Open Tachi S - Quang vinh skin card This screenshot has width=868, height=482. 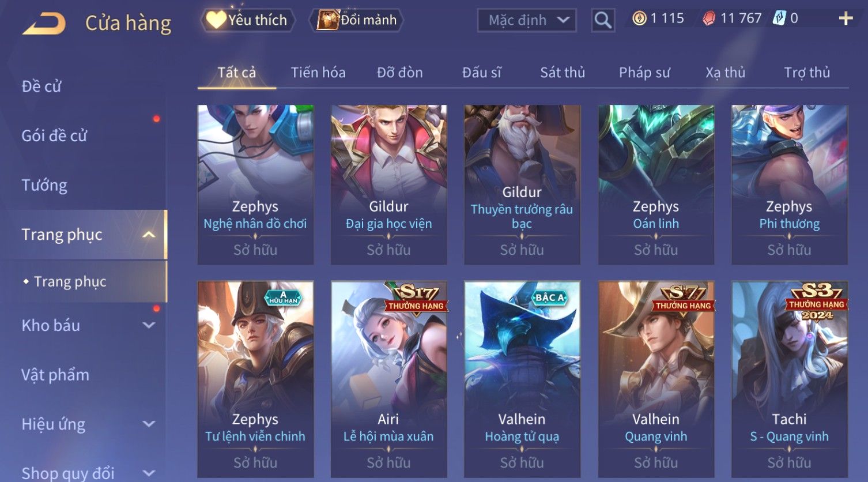point(789,379)
